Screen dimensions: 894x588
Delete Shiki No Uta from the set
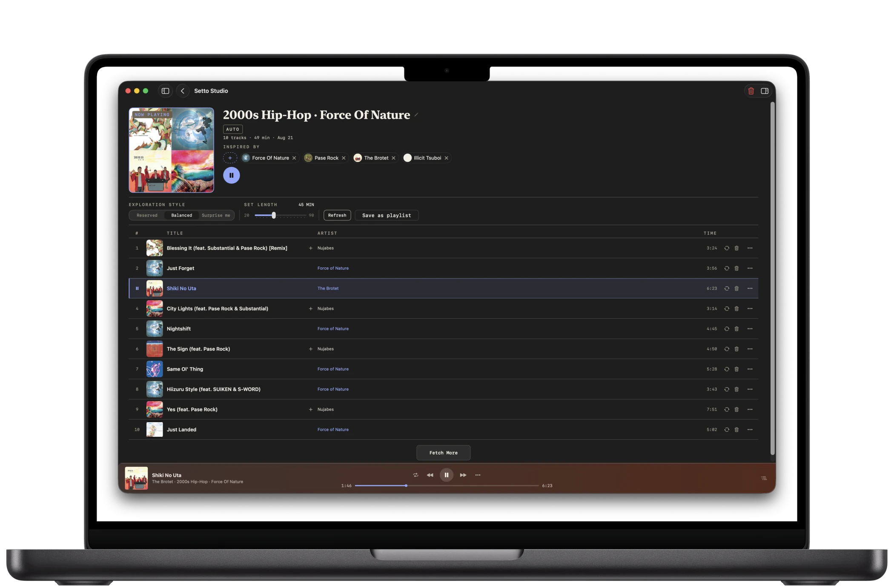[x=736, y=288]
